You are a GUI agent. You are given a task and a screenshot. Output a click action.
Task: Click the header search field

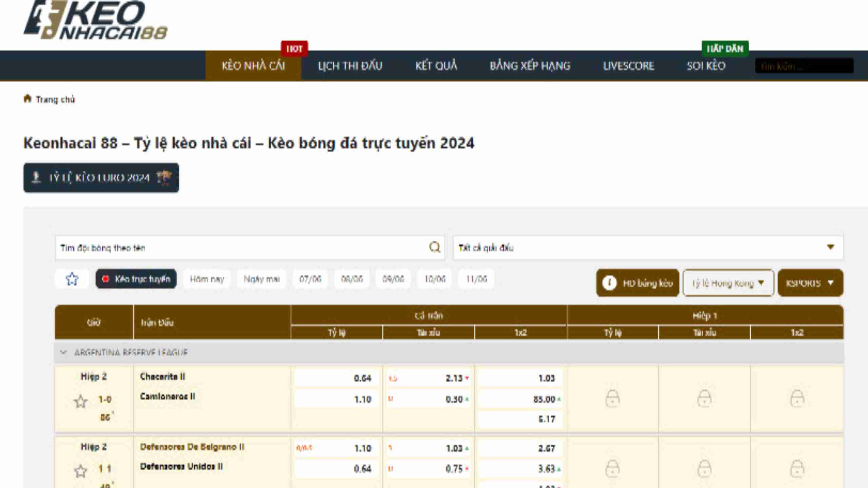point(804,66)
